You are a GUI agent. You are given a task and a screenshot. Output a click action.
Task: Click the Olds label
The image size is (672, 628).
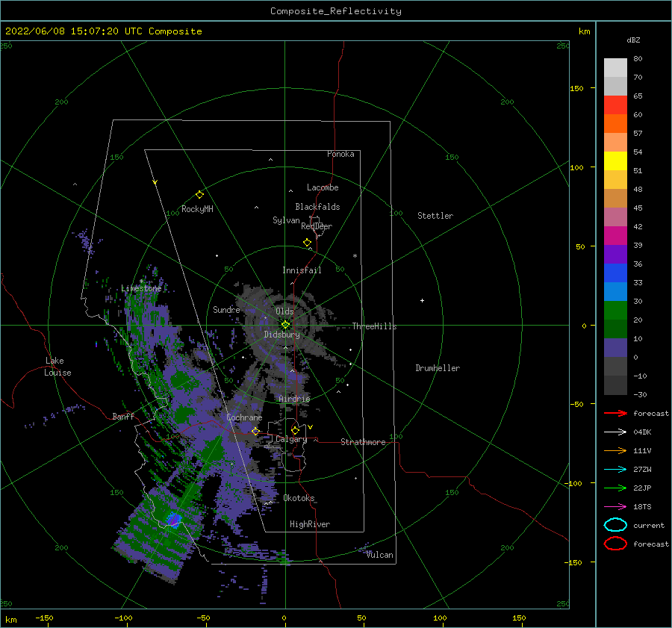(x=284, y=311)
